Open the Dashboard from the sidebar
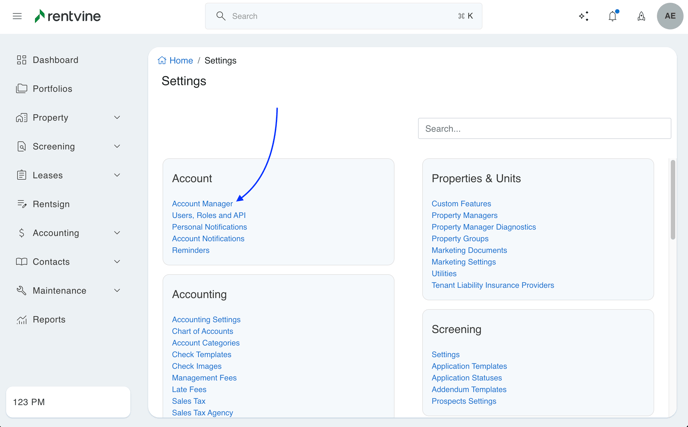 [x=55, y=60]
